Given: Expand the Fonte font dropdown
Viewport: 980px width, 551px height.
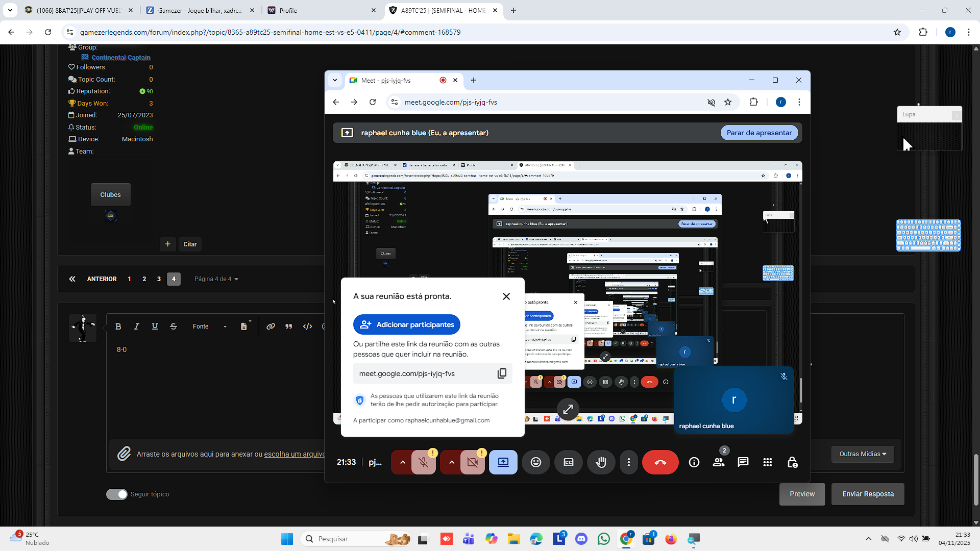Looking at the screenshot, I should click(x=210, y=327).
